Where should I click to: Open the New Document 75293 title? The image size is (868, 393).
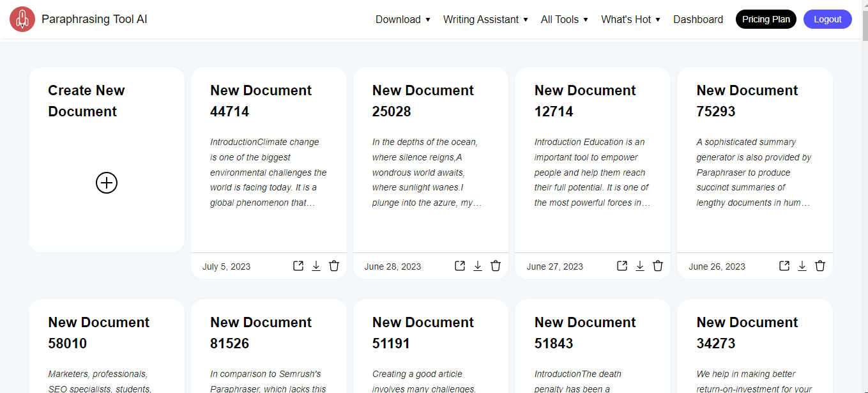coord(747,101)
